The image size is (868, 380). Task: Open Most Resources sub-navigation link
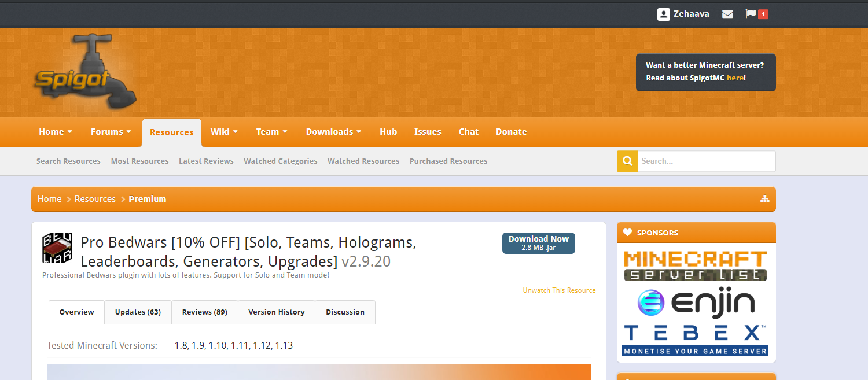pos(140,161)
